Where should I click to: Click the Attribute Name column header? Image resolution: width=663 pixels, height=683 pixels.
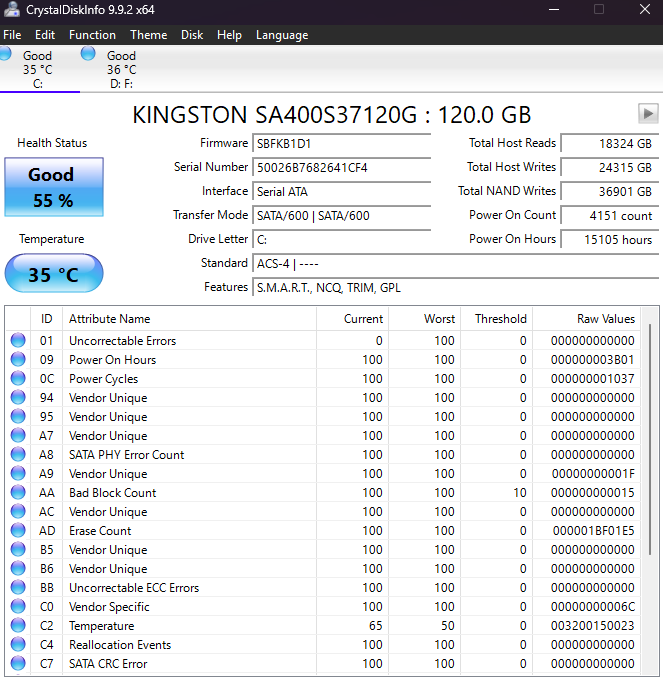[189, 319]
